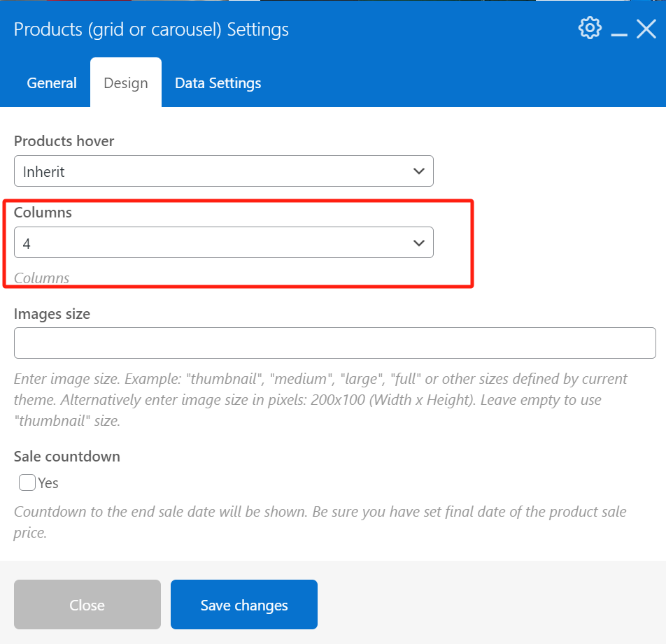Close the dialog using the X icon

646,29
